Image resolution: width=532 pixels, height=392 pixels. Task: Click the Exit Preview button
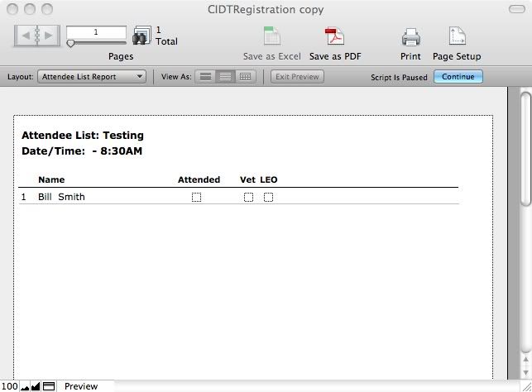coord(297,77)
